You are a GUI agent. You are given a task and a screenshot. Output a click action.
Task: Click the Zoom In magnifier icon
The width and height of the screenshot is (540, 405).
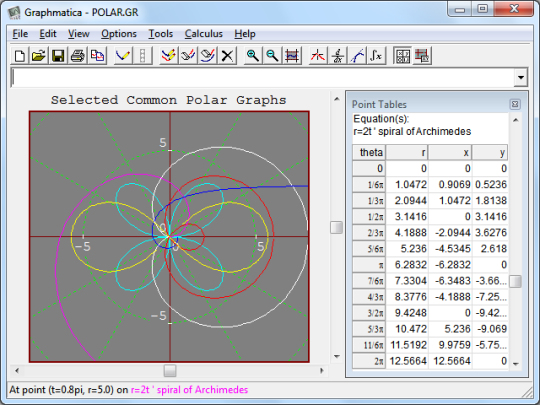click(x=252, y=55)
